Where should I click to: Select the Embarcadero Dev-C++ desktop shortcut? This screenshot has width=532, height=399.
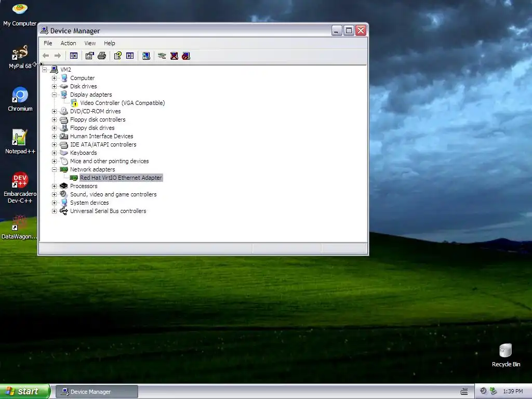point(20,188)
